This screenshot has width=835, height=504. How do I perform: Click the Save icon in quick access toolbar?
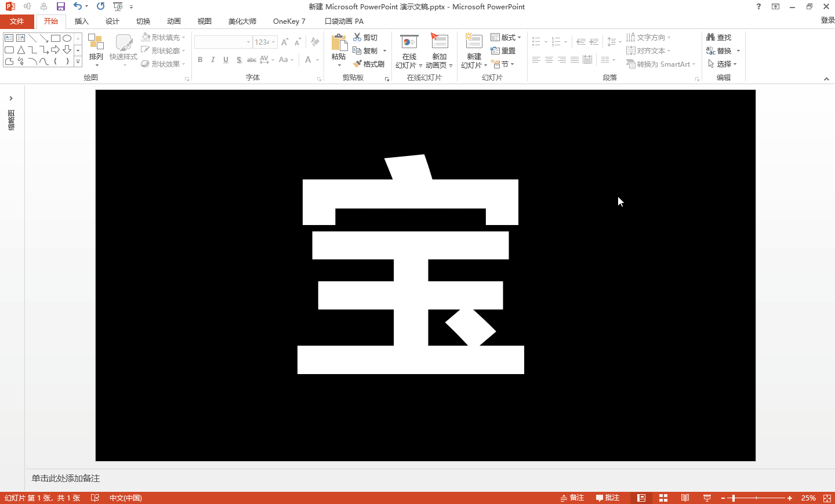coord(61,6)
